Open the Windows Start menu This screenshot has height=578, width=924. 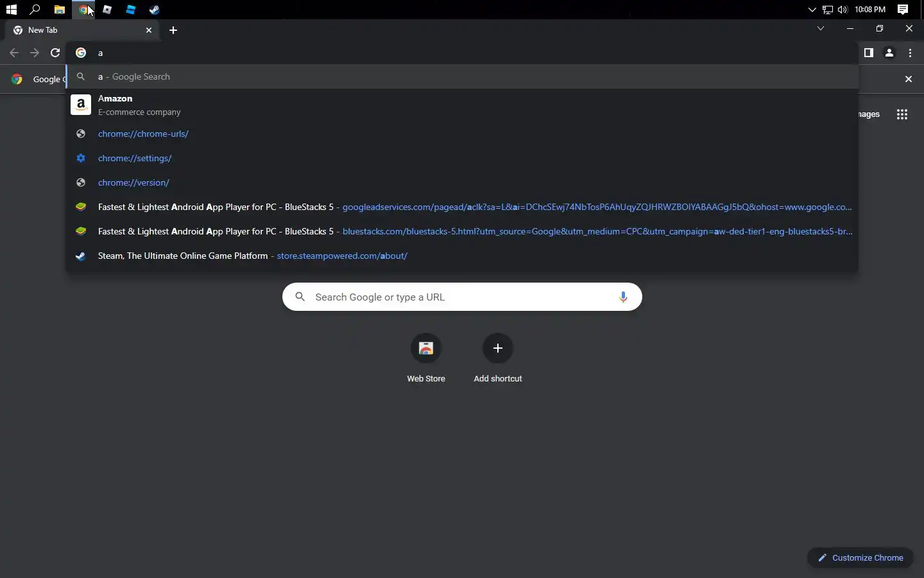pyautogui.click(x=11, y=10)
